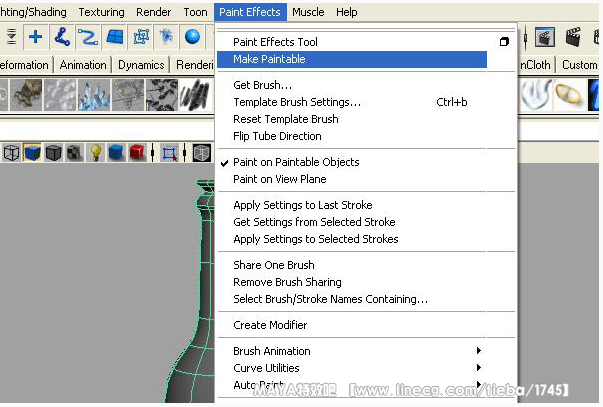603x407 pixels.
Task: Toggle the Paint on Paintable Objects option
Action: [x=295, y=162]
